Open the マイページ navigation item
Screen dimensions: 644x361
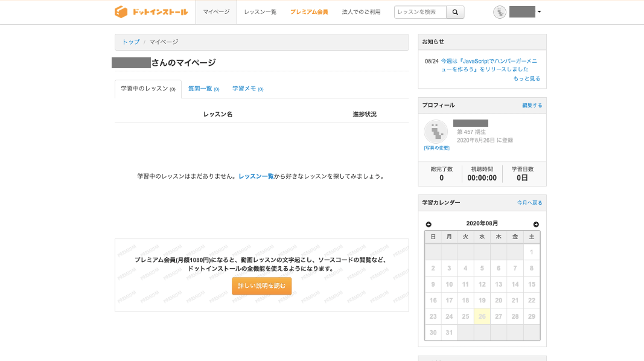point(216,12)
